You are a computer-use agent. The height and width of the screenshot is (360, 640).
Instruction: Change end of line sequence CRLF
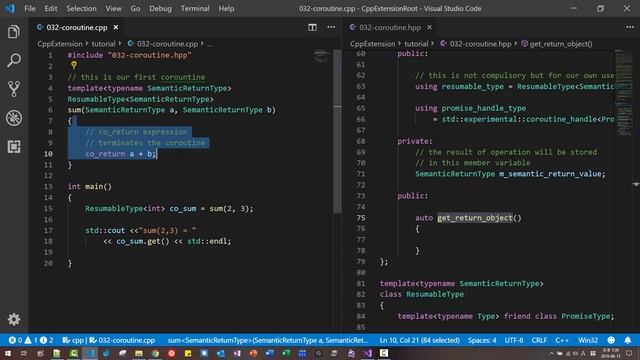[x=539, y=340]
